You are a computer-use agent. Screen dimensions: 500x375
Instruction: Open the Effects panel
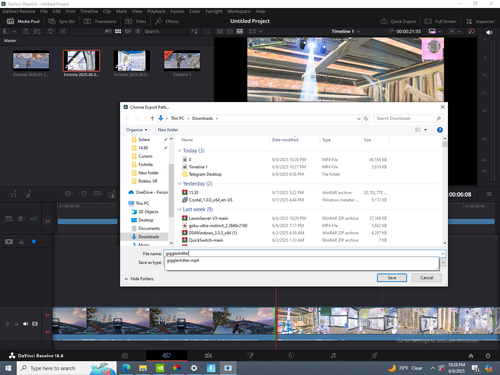pos(167,21)
